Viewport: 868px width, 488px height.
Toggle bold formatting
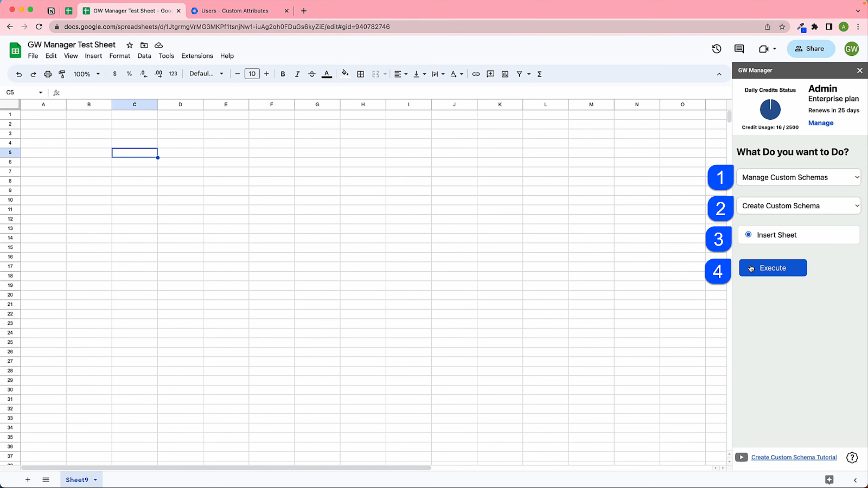(x=283, y=74)
